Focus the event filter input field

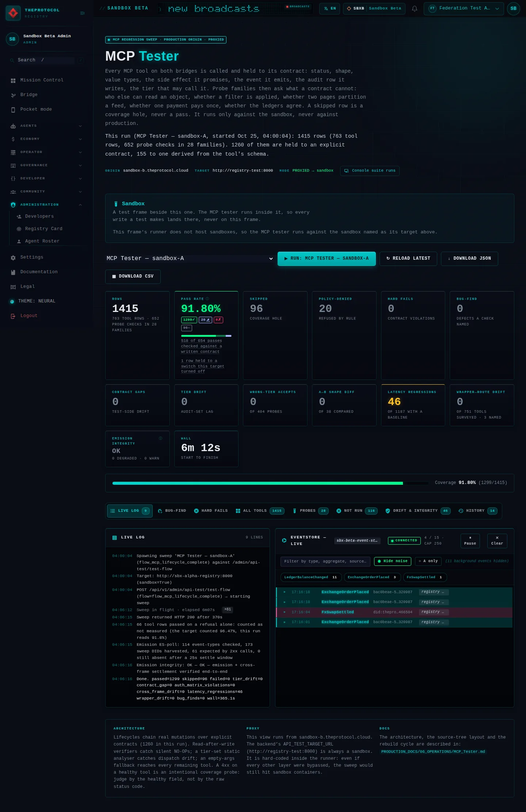point(325,561)
